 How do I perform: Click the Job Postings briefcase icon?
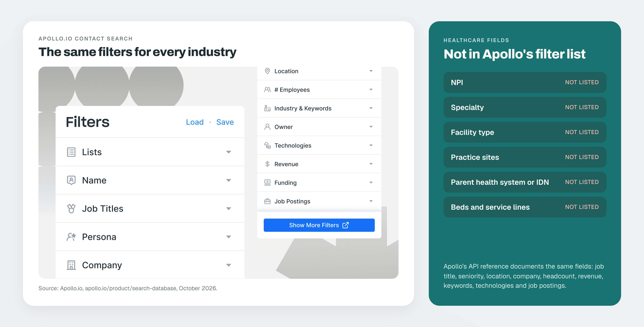pyautogui.click(x=267, y=201)
